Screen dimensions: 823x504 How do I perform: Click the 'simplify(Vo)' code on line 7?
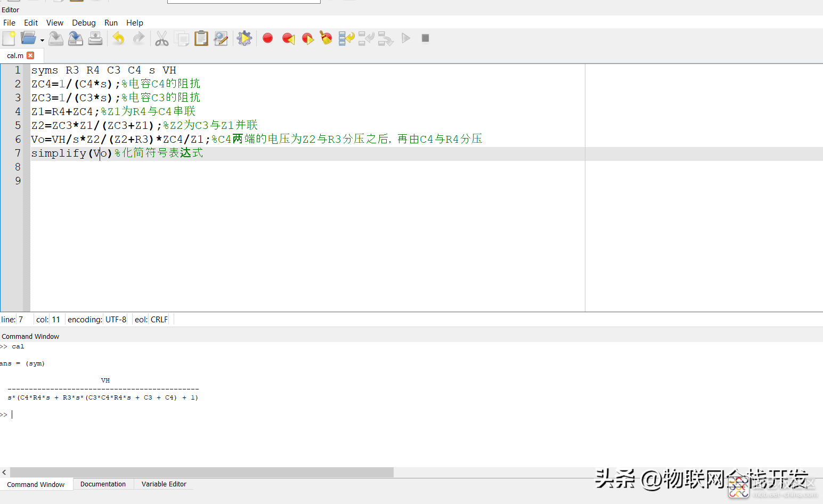pyautogui.click(x=71, y=153)
